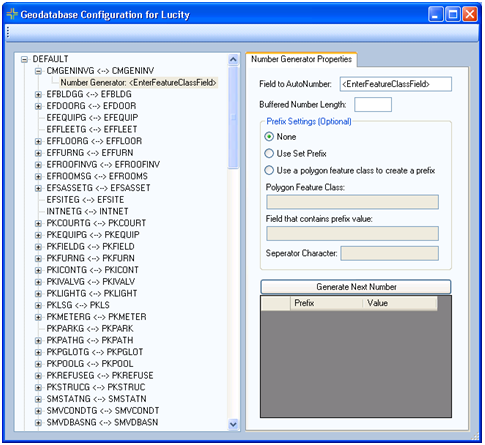Click the tree scrollbar up arrow
485x445 pixels.
pos(233,60)
